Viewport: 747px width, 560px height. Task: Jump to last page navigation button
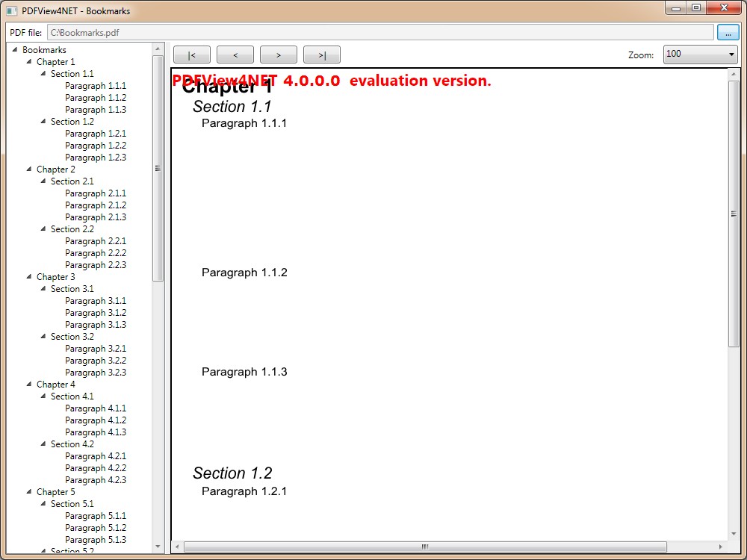point(322,55)
